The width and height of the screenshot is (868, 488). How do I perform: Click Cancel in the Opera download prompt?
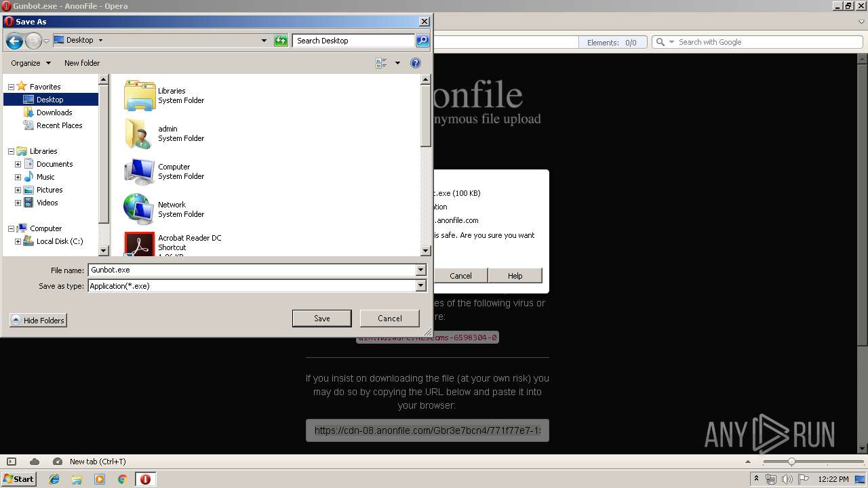coord(460,276)
